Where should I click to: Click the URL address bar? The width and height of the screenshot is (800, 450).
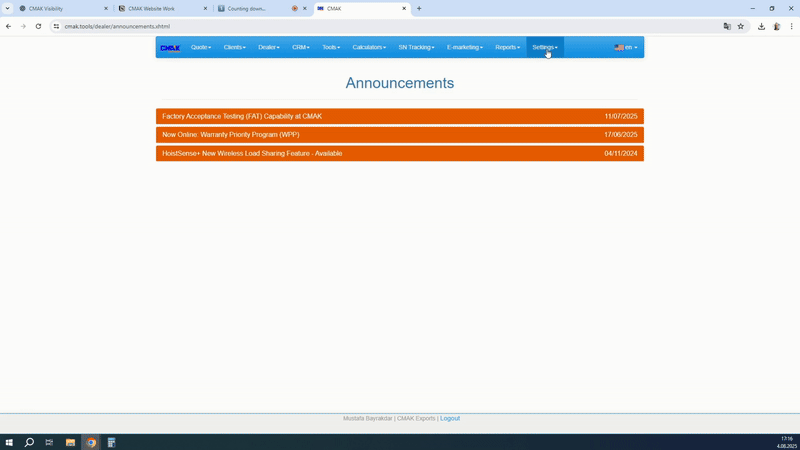pyautogui.click(x=390, y=27)
